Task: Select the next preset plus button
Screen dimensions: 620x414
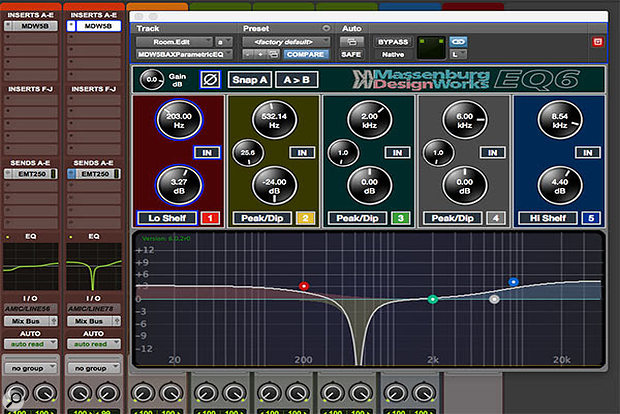Action: [x=260, y=55]
